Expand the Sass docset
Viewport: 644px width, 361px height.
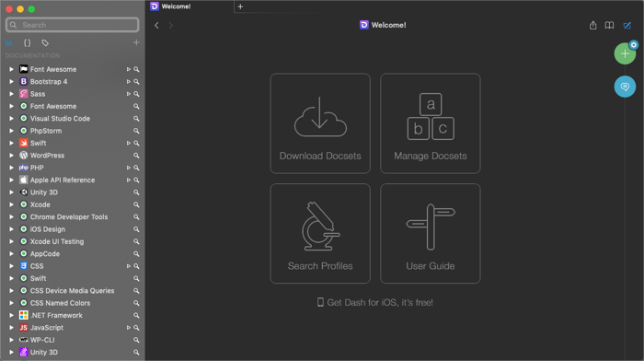11,94
